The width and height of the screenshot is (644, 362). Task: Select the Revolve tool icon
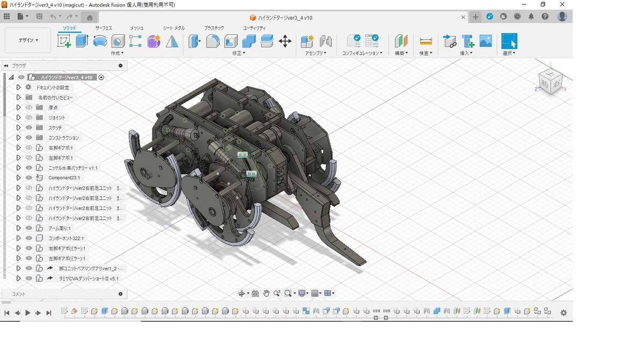[x=100, y=41]
